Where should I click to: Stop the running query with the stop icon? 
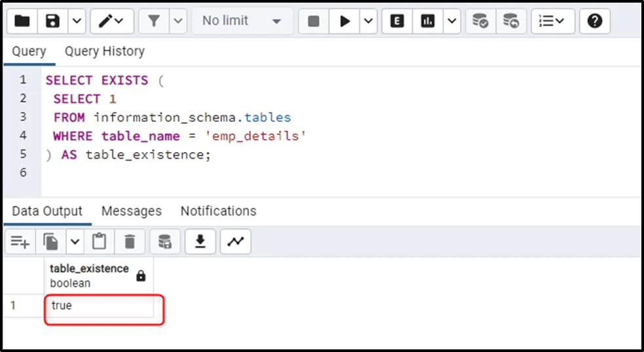click(314, 22)
